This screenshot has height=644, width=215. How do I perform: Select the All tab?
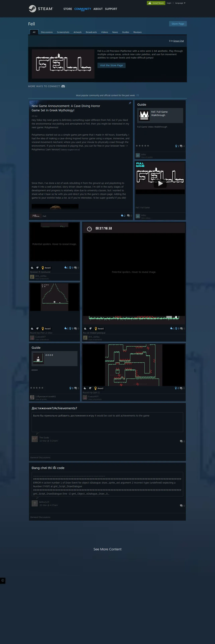tap(34, 32)
